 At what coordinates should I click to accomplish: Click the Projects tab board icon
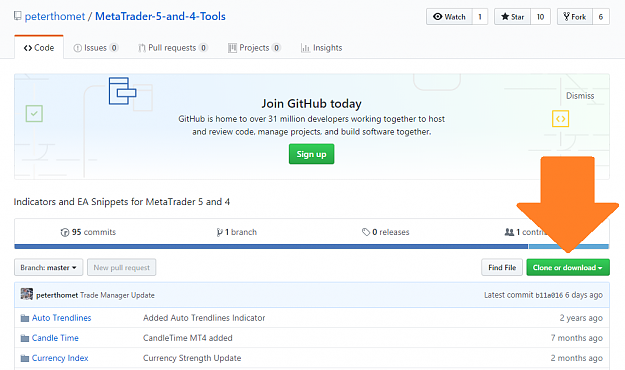(232, 48)
